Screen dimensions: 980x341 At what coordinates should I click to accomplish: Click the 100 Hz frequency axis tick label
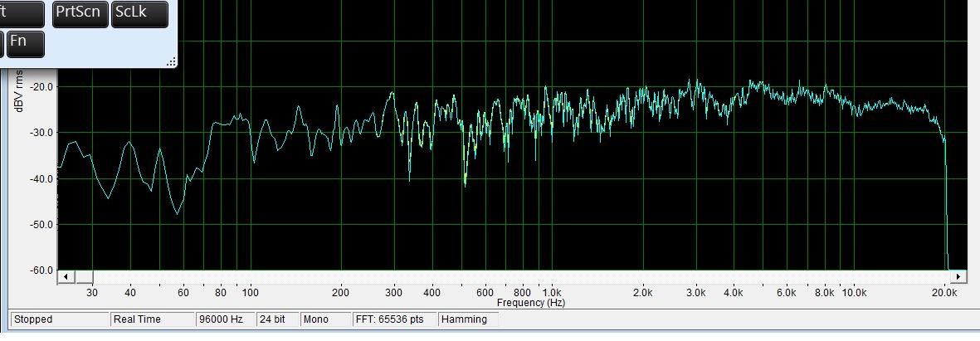tap(250, 293)
